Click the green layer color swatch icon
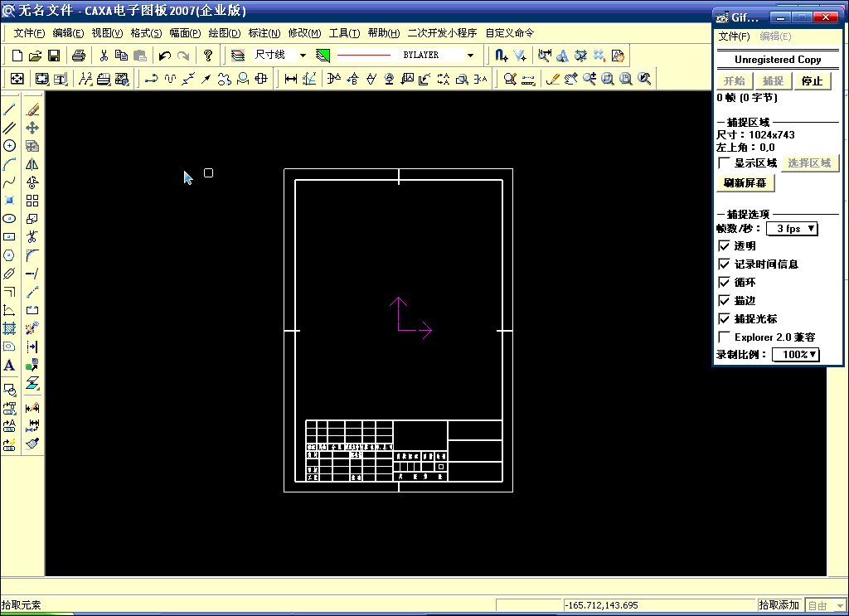This screenshot has width=849, height=616. click(323, 56)
